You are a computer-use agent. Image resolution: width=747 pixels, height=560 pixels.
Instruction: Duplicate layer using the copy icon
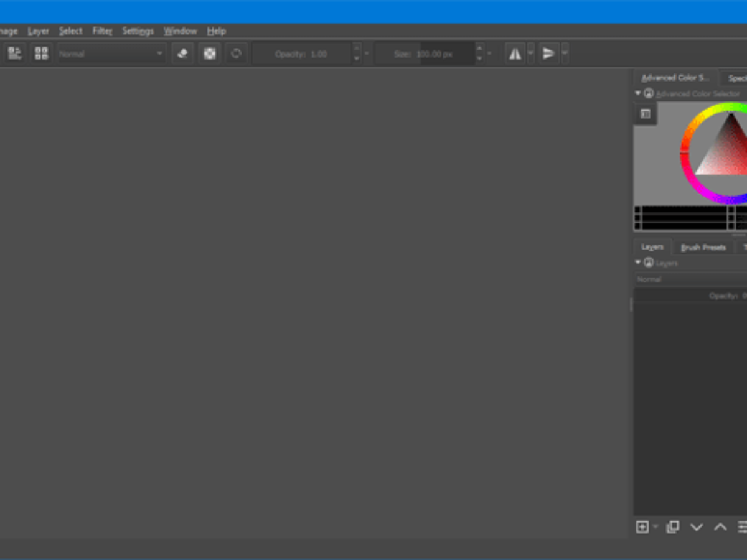673,527
